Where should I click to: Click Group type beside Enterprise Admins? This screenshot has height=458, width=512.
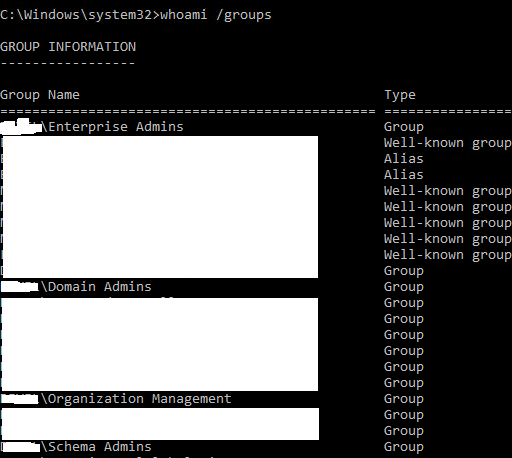click(404, 127)
